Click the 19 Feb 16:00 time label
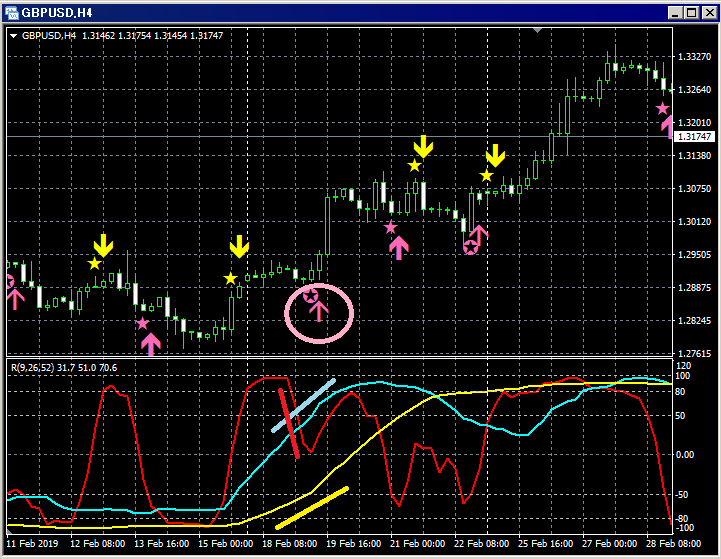Image resolution: width=721 pixels, height=559 pixels. 353,544
